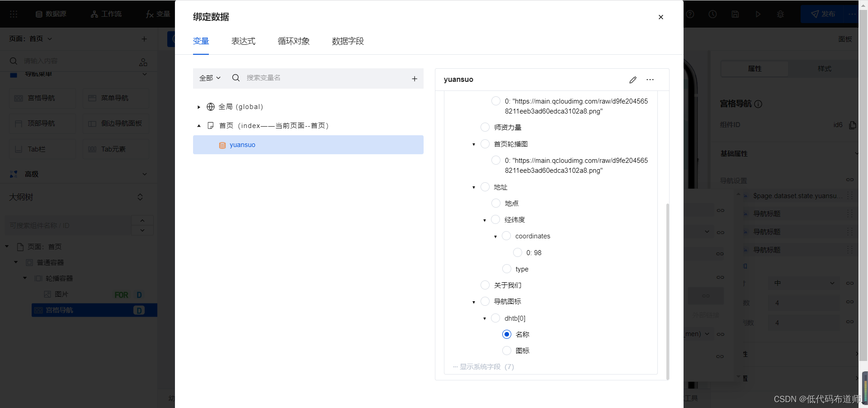Add a new variable with plus icon
The width and height of the screenshot is (868, 408).
pyautogui.click(x=414, y=78)
